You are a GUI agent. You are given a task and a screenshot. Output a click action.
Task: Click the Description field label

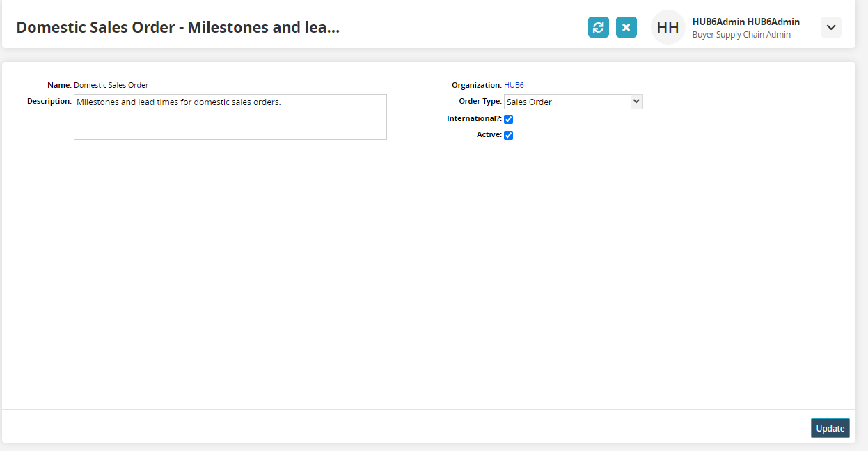pyautogui.click(x=49, y=101)
